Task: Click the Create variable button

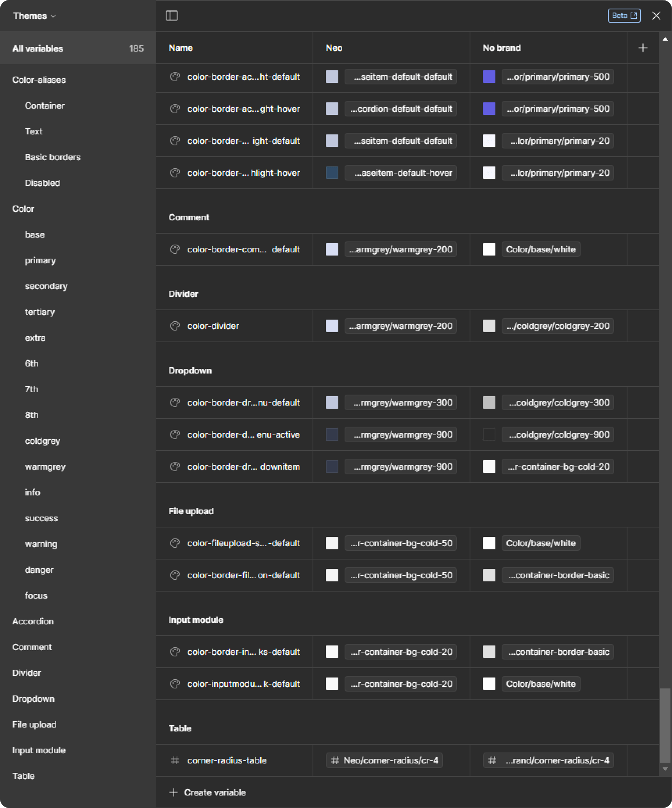Action: tap(215, 792)
